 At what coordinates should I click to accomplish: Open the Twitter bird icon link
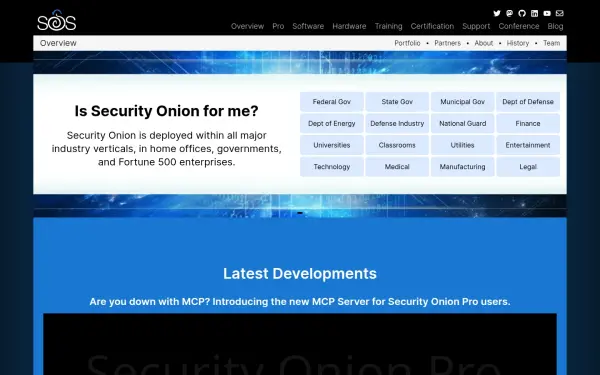click(497, 13)
